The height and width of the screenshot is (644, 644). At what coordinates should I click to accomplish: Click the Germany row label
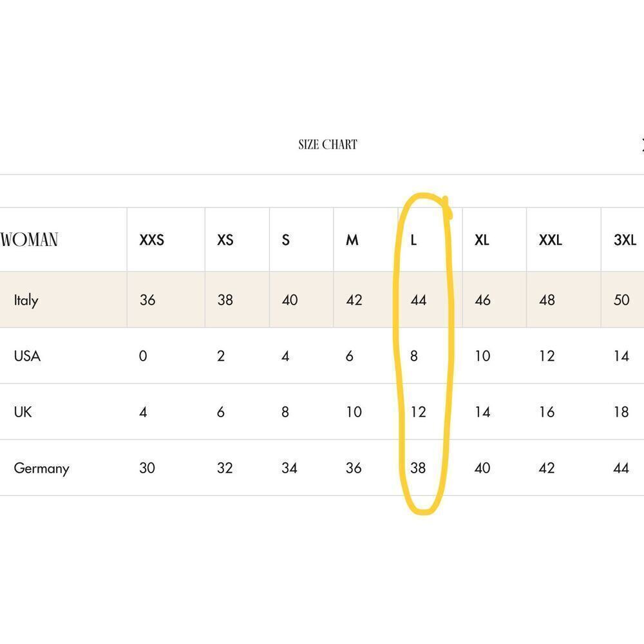[x=41, y=468]
